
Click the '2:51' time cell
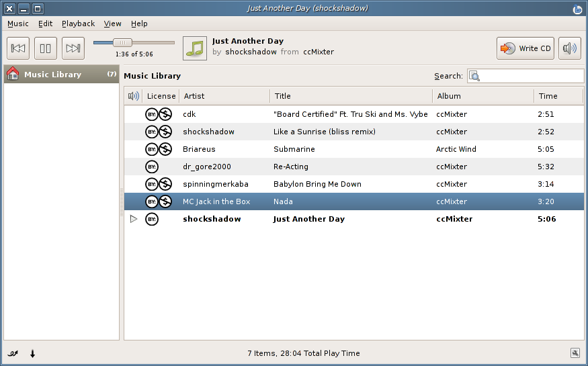click(546, 114)
